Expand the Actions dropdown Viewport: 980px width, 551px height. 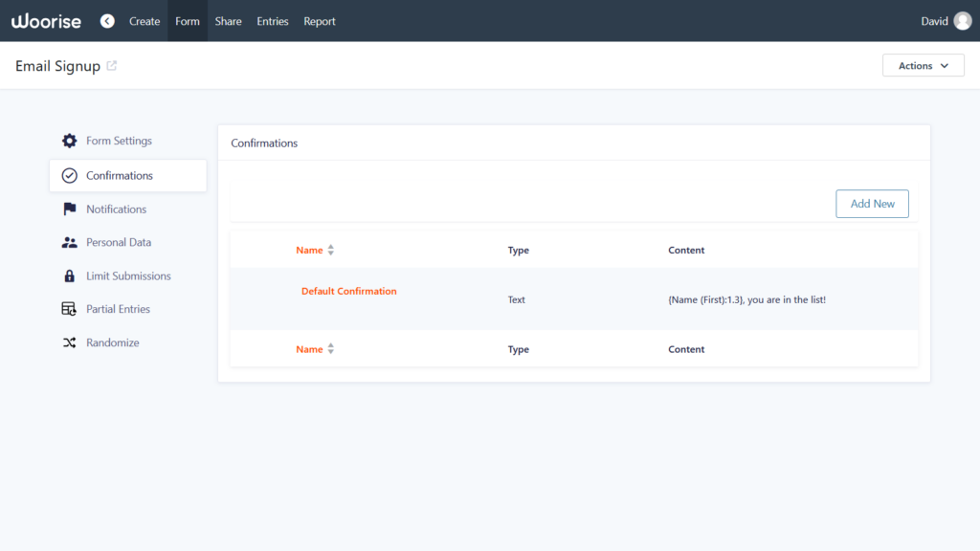923,66
